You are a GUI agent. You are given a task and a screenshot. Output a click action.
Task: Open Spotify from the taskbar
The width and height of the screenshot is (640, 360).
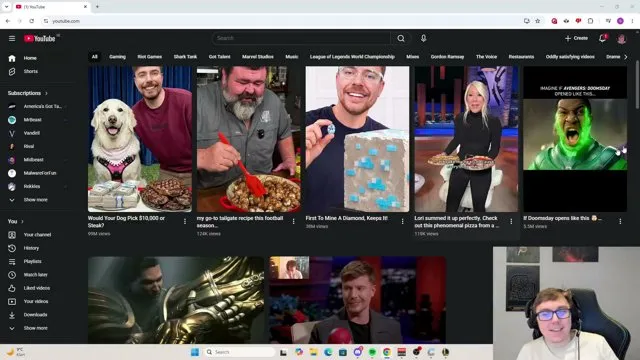tap(372, 352)
